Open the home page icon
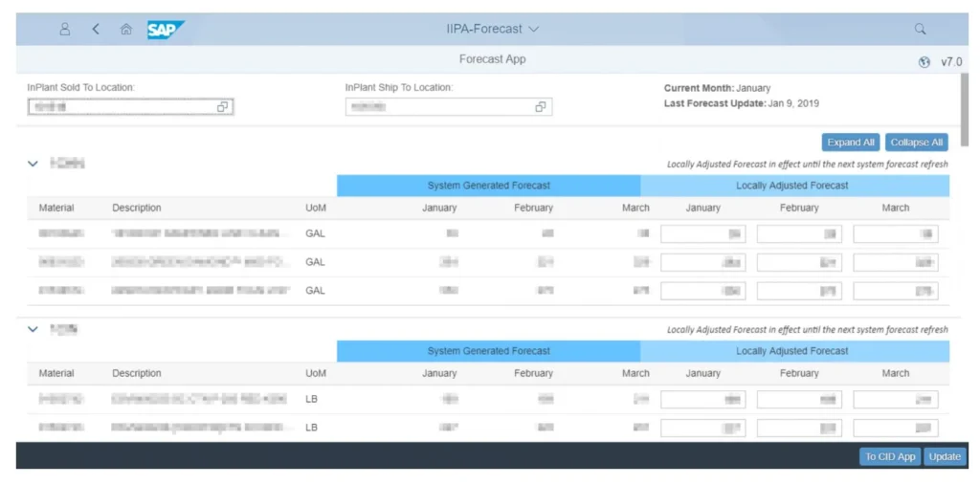 point(126,29)
